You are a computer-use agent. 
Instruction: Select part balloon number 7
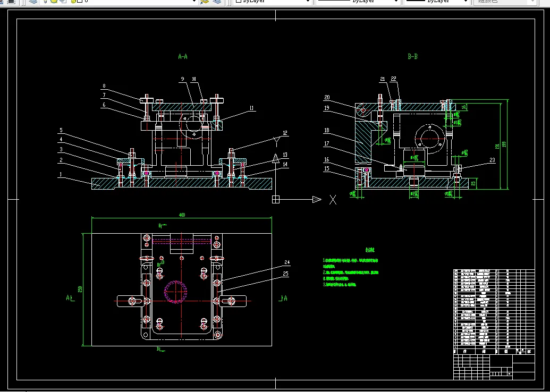pyautogui.click(x=104, y=95)
